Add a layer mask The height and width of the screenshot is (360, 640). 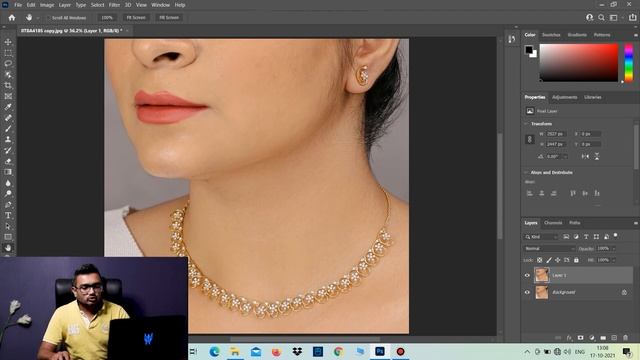(x=580, y=338)
